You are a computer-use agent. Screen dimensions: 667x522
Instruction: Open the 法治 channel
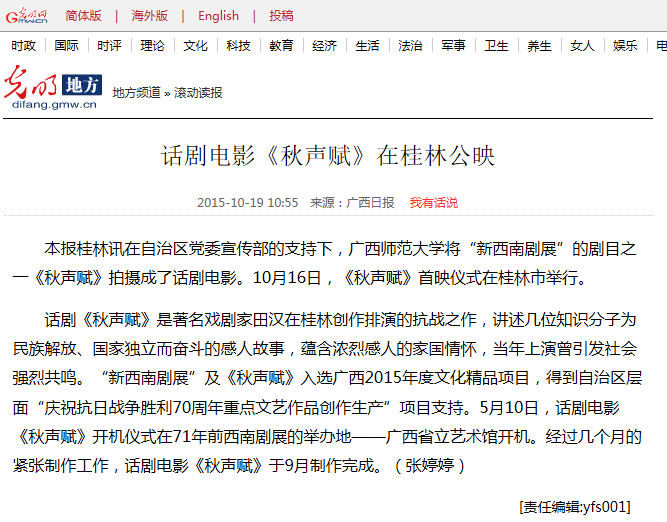(410, 45)
